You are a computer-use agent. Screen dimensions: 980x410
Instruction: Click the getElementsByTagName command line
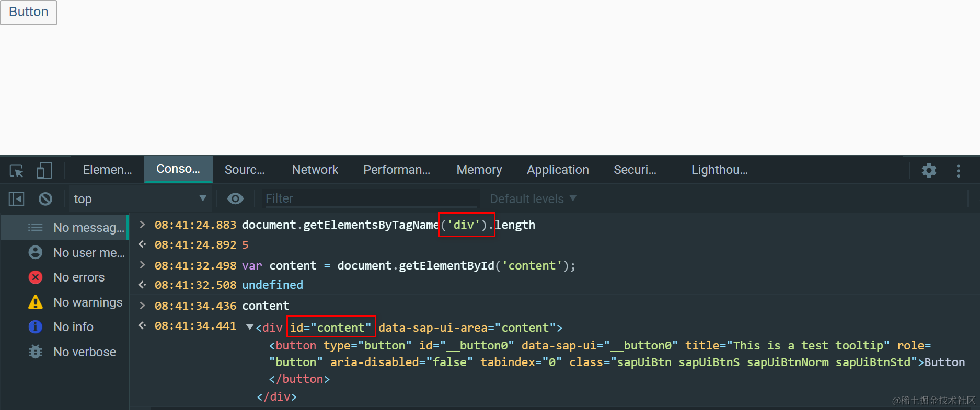tap(388, 225)
